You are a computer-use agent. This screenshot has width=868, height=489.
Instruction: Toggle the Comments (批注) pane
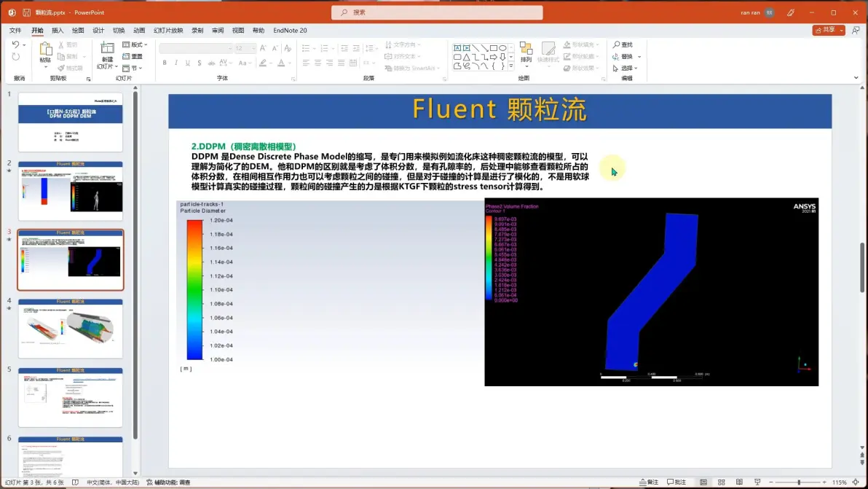676,482
